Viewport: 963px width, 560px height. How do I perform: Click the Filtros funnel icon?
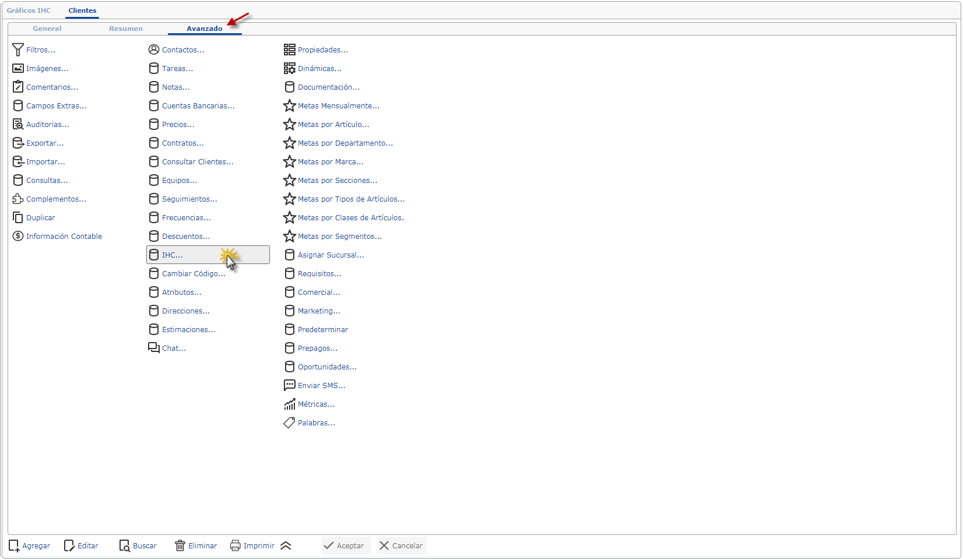tap(18, 50)
